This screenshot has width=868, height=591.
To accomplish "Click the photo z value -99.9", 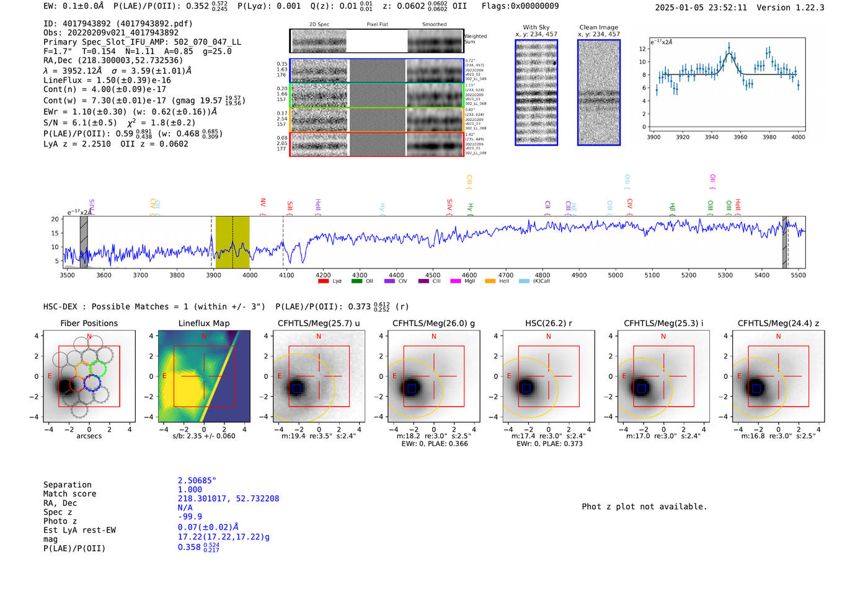I will [190, 517].
